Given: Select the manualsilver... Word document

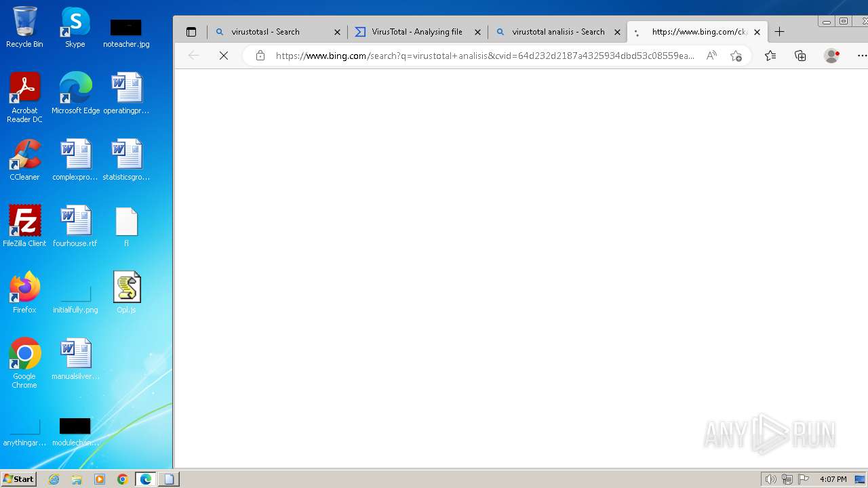Looking at the screenshot, I should 75,359.
